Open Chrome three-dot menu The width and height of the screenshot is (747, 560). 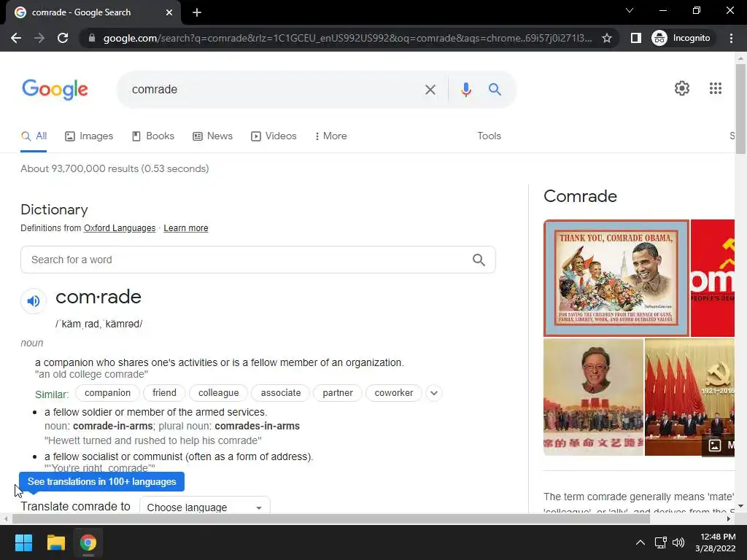(x=731, y=38)
